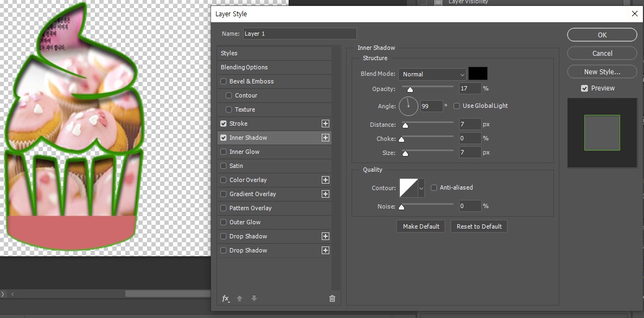
Task: Enable the Contour effect checkbox
Action: pyautogui.click(x=229, y=95)
